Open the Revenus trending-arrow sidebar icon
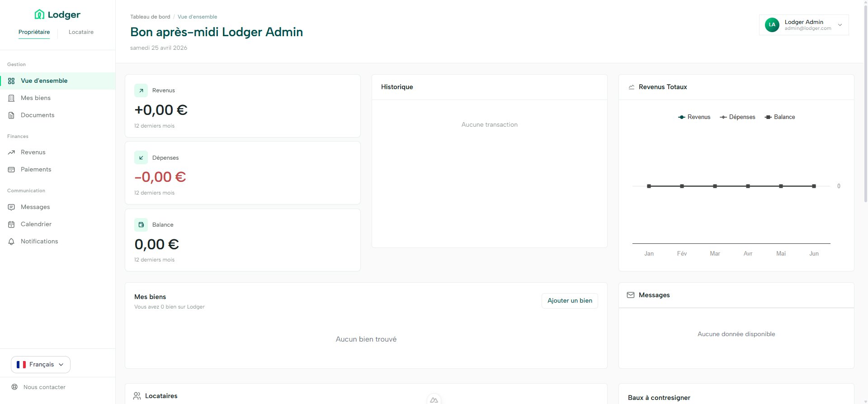 11,152
